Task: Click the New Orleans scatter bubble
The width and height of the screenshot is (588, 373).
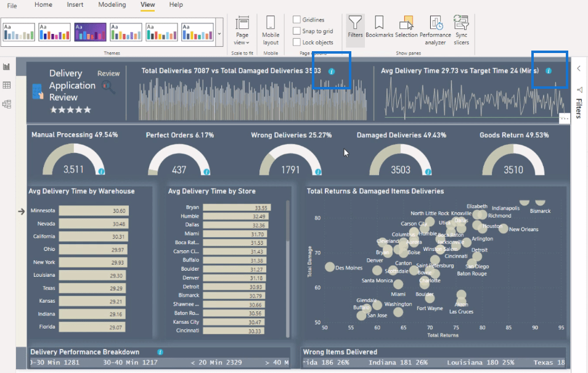Action: pyautogui.click(x=503, y=228)
